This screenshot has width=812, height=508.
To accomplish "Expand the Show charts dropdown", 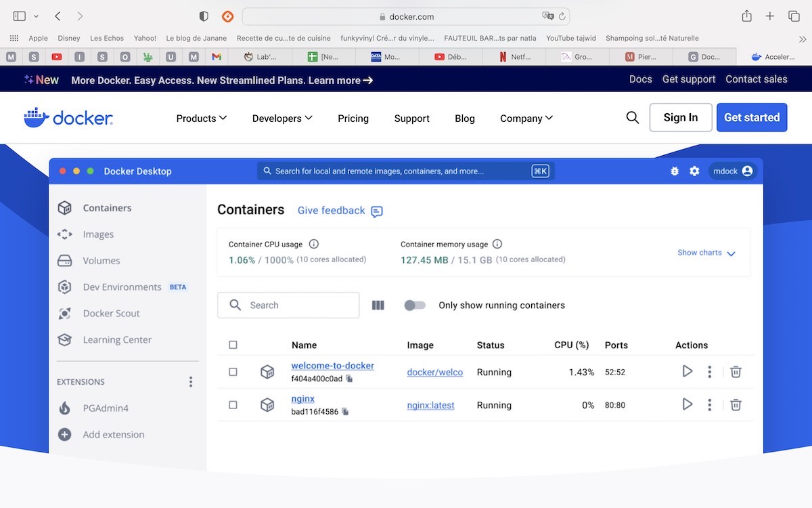I will [x=706, y=253].
